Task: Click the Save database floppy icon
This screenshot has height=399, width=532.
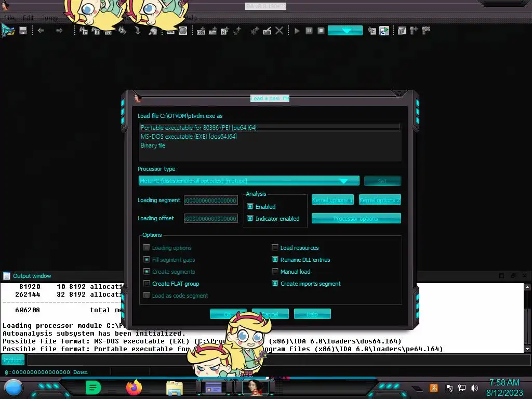Action: pos(23,31)
